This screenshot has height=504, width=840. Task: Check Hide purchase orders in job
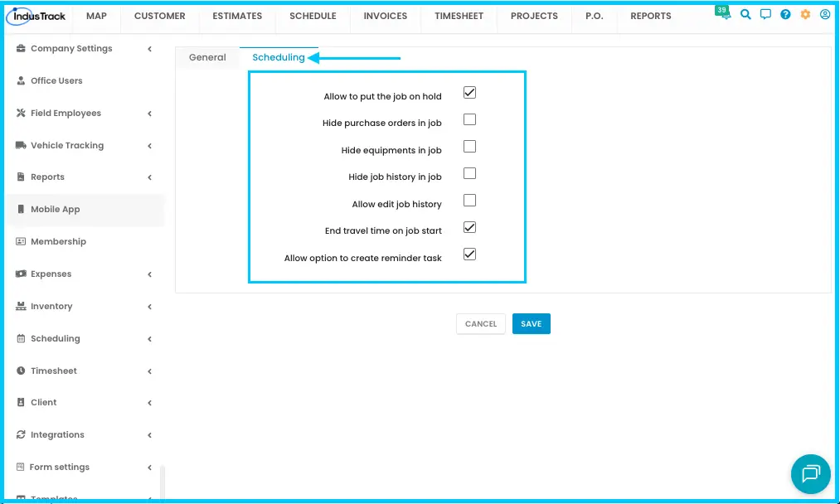tap(470, 119)
